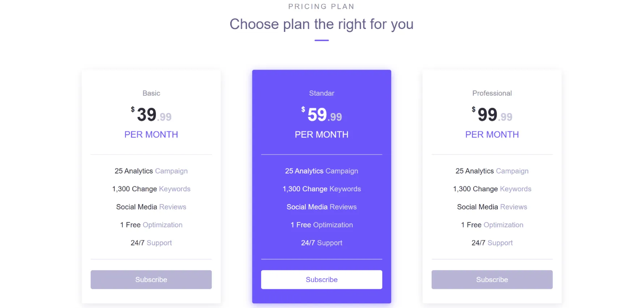Select the $59.99 price text

point(322,115)
